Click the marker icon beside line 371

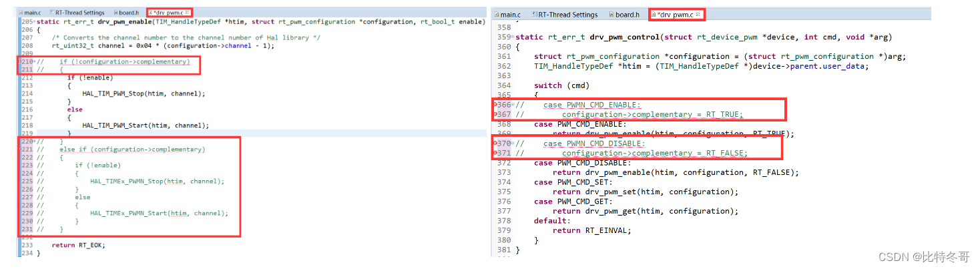pyautogui.click(x=495, y=154)
